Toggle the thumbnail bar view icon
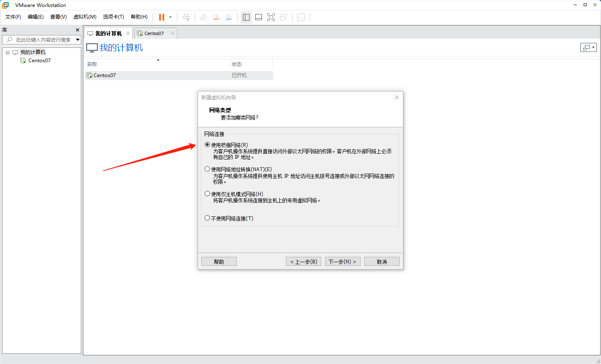This screenshot has width=601, height=364. (259, 17)
